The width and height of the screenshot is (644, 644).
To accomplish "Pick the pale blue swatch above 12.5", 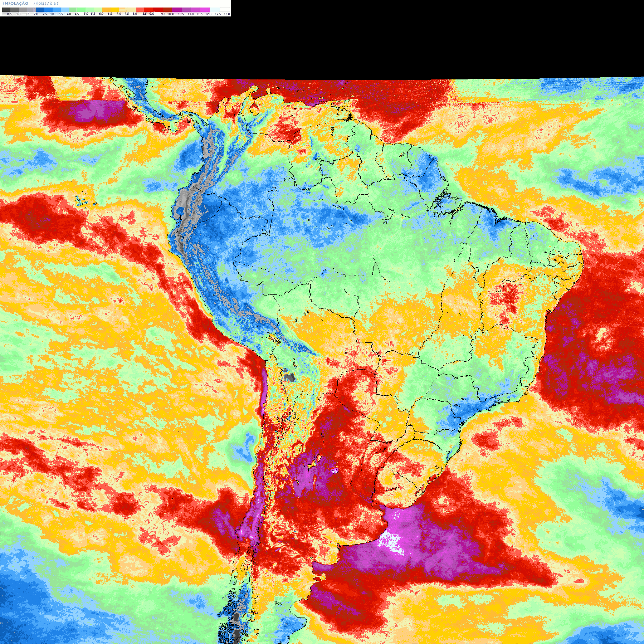I will [x=215, y=10].
